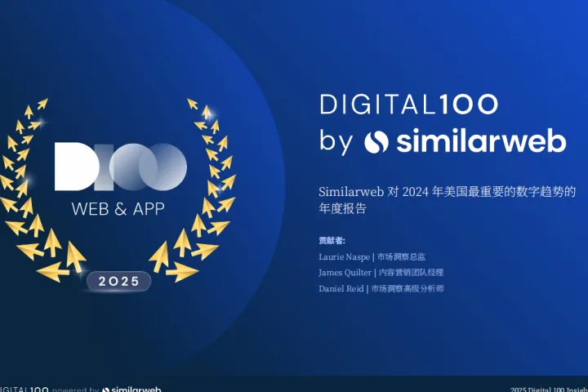Click contributor line "Daniel Reid | 市场洞察高级分析师"
The height and width of the screenshot is (392, 588).
click(381, 289)
